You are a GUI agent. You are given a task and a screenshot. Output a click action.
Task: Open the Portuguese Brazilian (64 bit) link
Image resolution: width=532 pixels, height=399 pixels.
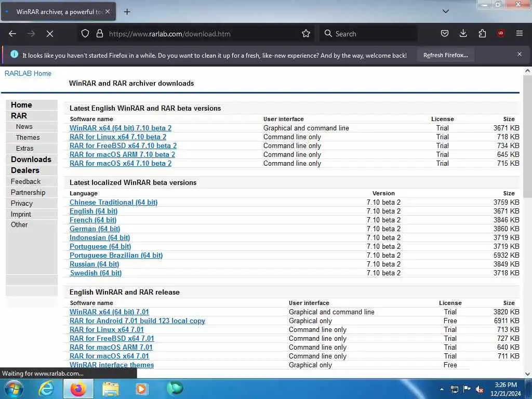(116, 255)
